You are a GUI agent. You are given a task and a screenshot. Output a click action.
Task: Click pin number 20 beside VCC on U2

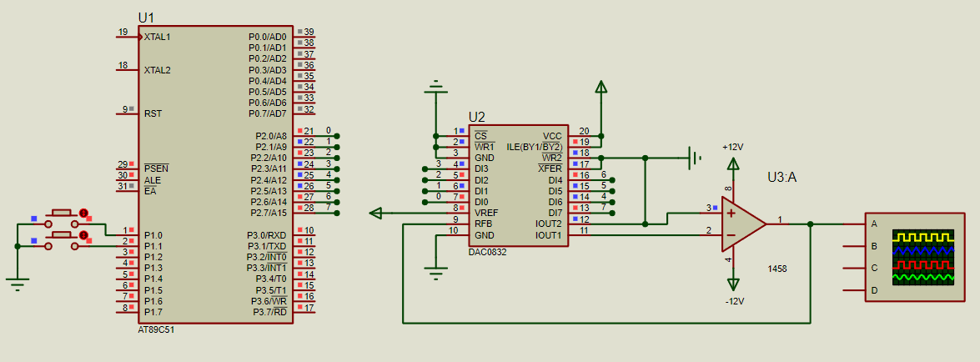click(x=585, y=131)
